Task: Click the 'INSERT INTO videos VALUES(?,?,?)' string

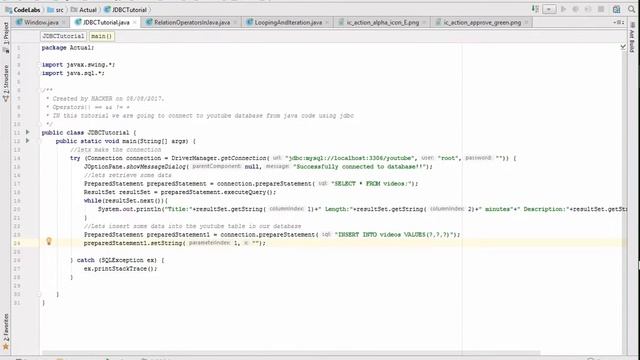Action: [395, 235]
